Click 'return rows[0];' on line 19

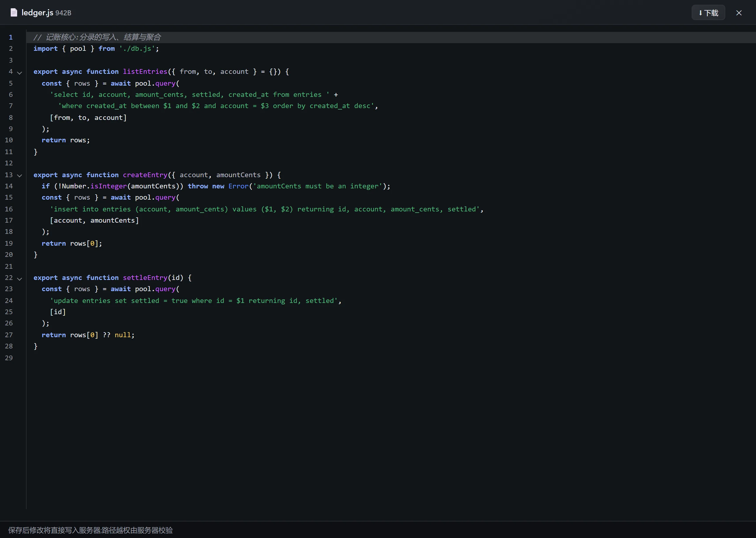click(x=72, y=244)
